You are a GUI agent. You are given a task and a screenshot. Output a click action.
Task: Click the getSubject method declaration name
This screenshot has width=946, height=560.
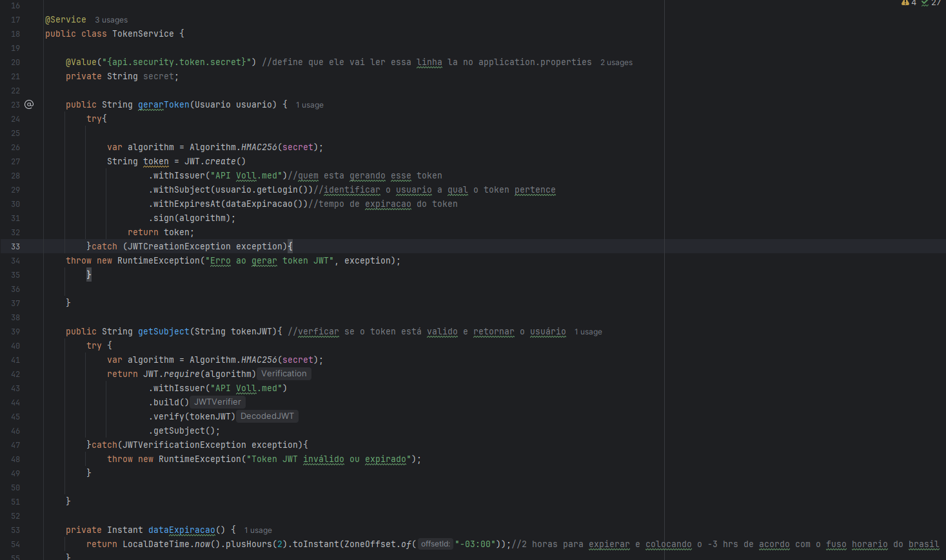pyautogui.click(x=164, y=331)
